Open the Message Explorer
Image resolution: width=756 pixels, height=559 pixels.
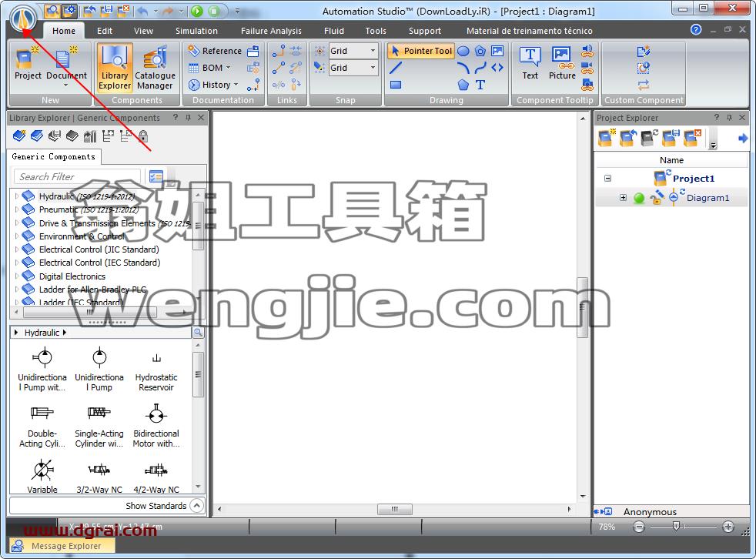point(62,546)
